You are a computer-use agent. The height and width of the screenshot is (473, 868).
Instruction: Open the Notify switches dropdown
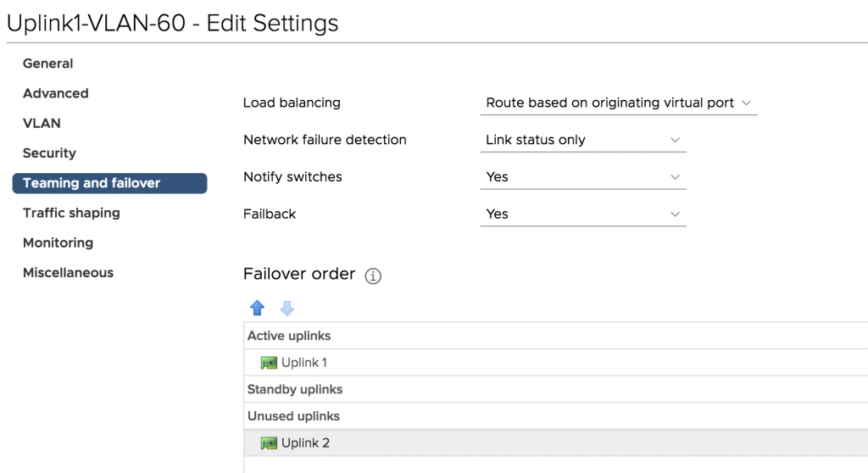click(x=583, y=177)
